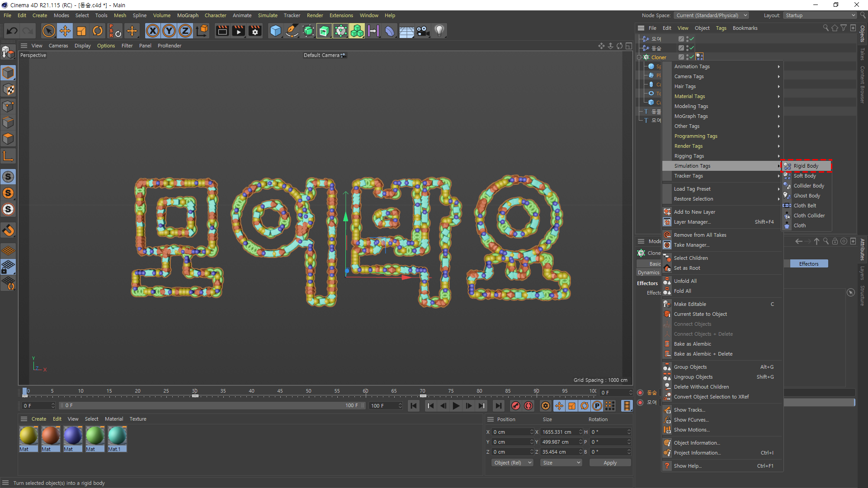
Task: Enable the Snap tool in sidebar
Action: pos(8,230)
